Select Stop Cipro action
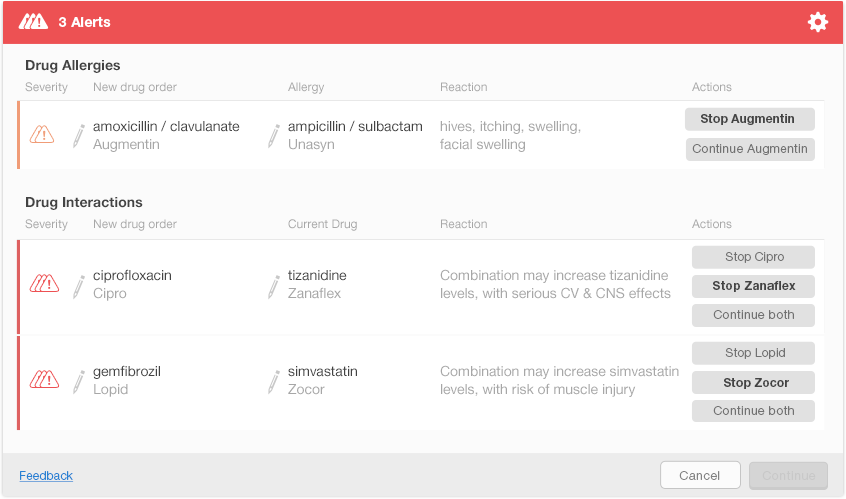The height and width of the screenshot is (499, 846). pyautogui.click(x=753, y=257)
